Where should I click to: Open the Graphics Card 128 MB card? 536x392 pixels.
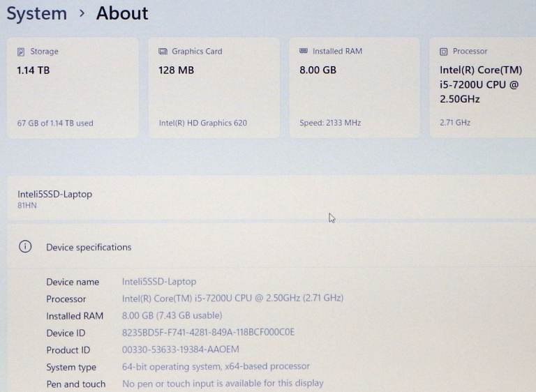click(214, 88)
